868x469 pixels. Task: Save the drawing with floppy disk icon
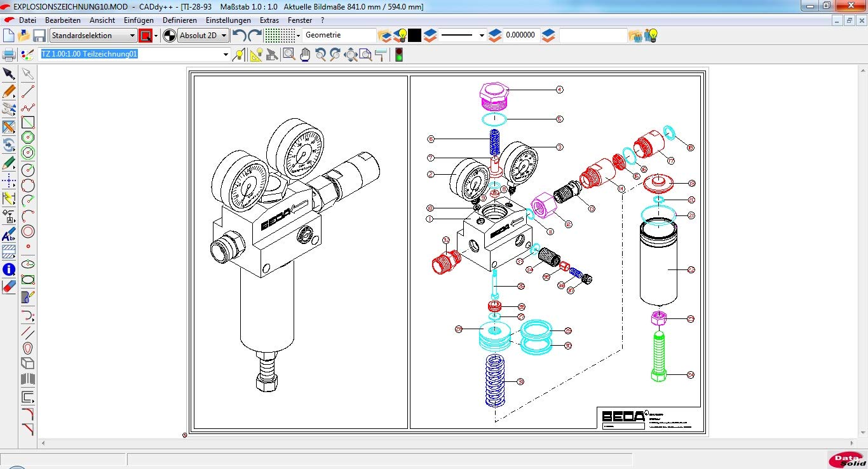pos(39,36)
